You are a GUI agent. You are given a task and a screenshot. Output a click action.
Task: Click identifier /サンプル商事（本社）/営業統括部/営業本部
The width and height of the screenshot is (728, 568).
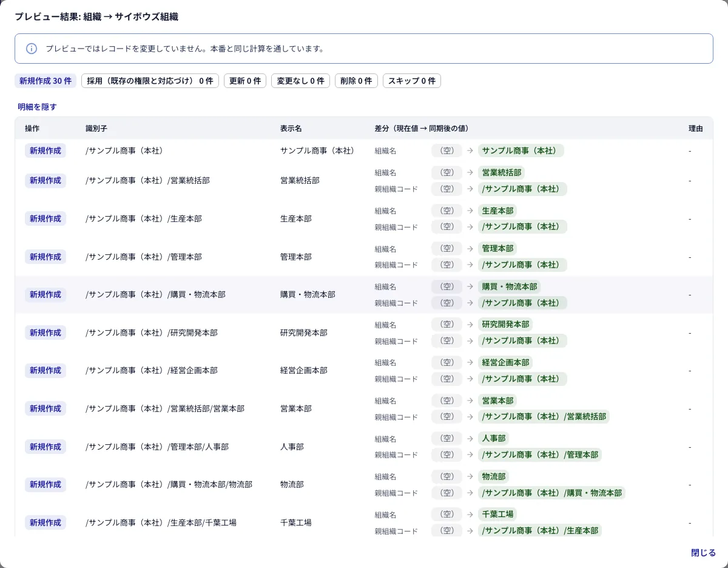[165, 408]
